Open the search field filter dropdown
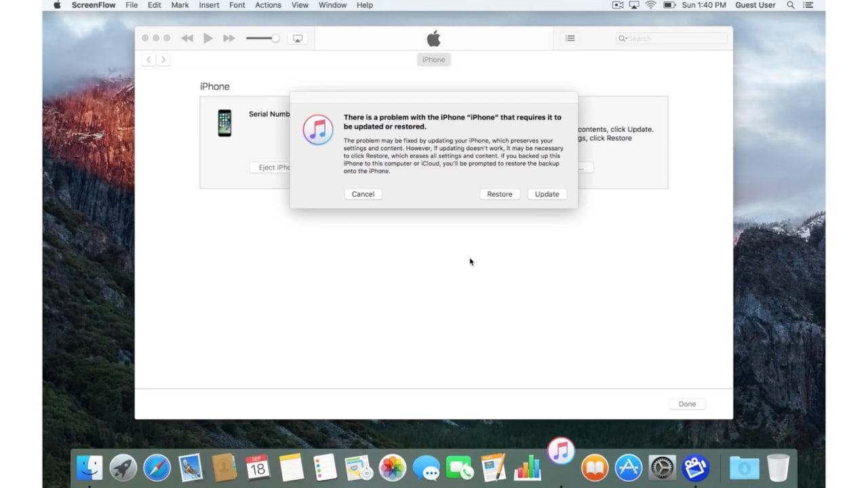 click(624, 38)
